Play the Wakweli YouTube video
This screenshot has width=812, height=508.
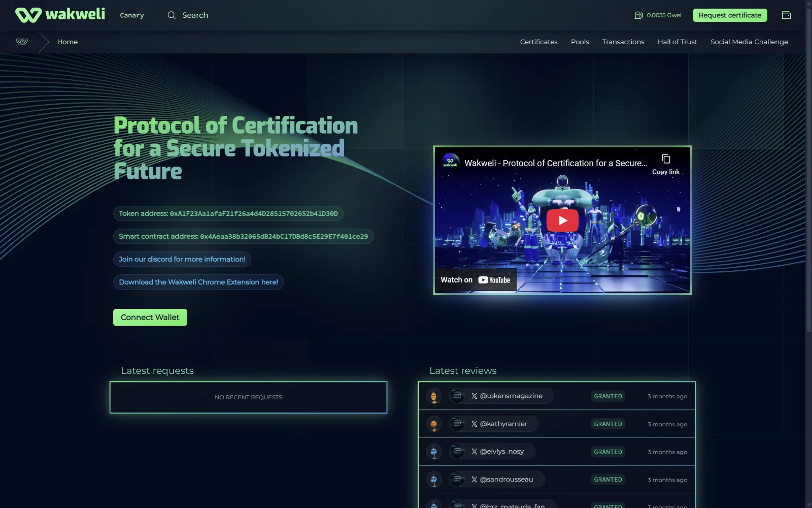(x=562, y=220)
